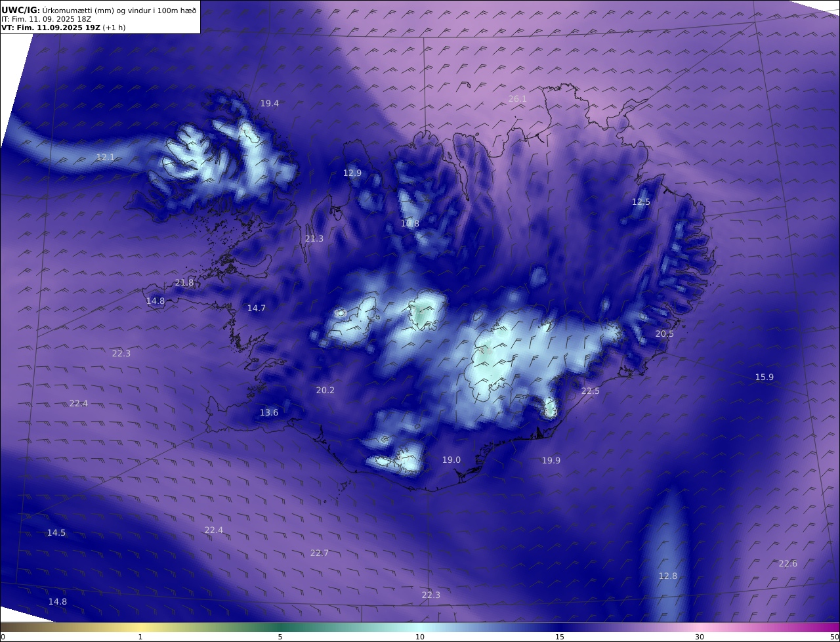
Task: Click the 12.9 value label
Action: tap(352, 173)
